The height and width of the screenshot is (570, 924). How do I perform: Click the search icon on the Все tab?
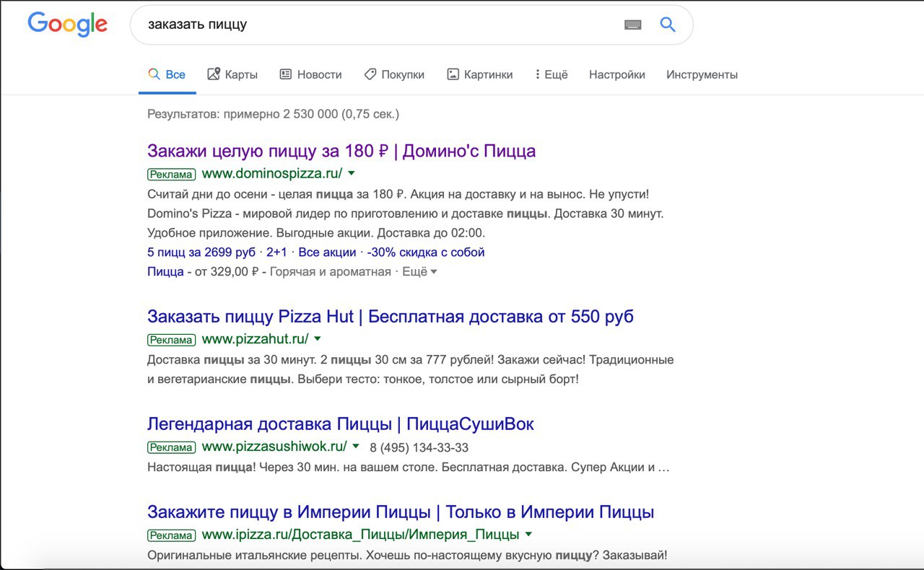coord(153,74)
